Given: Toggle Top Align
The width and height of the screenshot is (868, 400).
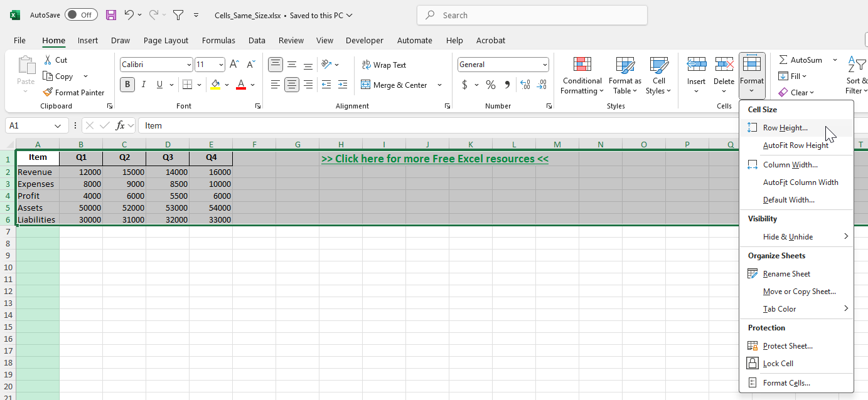Looking at the screenshot, I should [276, 65].
